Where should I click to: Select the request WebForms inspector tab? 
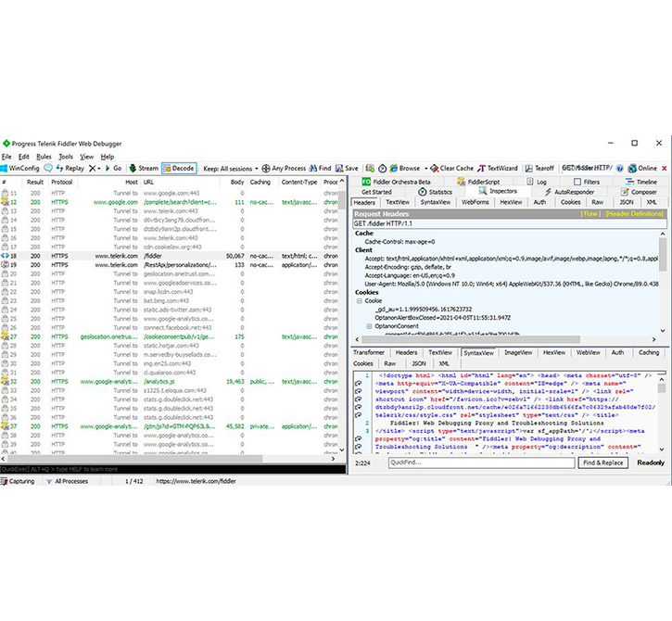(475, 202)
